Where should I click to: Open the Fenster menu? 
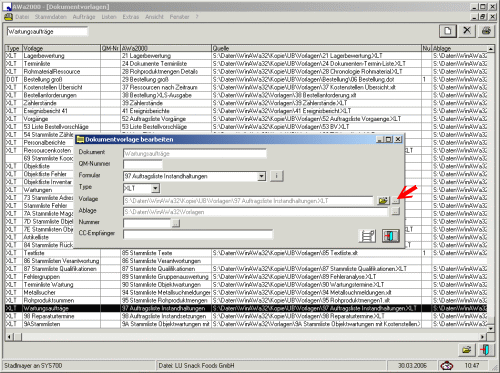[x=179, y=17]
